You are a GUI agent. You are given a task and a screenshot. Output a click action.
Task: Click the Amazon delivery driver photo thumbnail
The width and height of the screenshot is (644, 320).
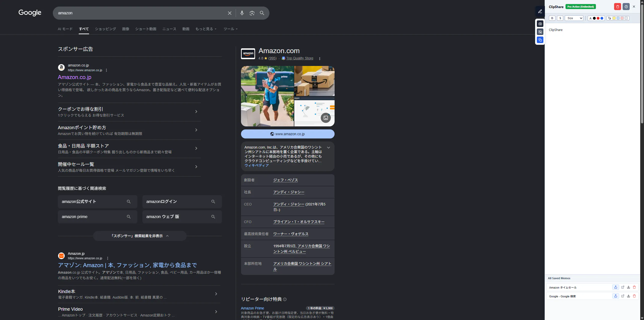coord(267,96)
